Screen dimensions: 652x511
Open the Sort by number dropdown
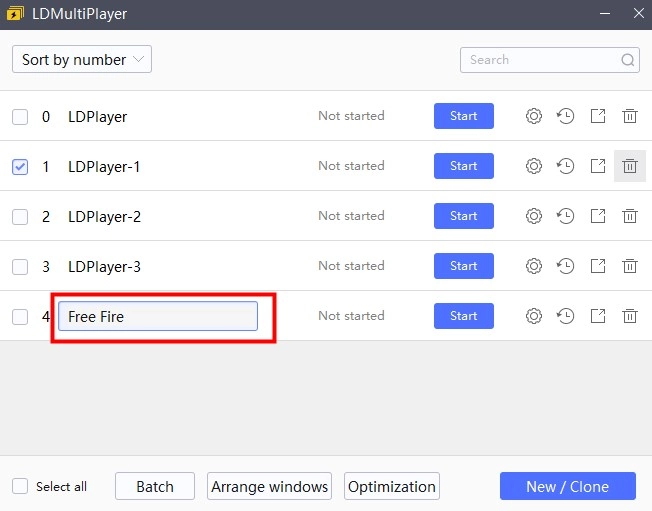[82, 59]
